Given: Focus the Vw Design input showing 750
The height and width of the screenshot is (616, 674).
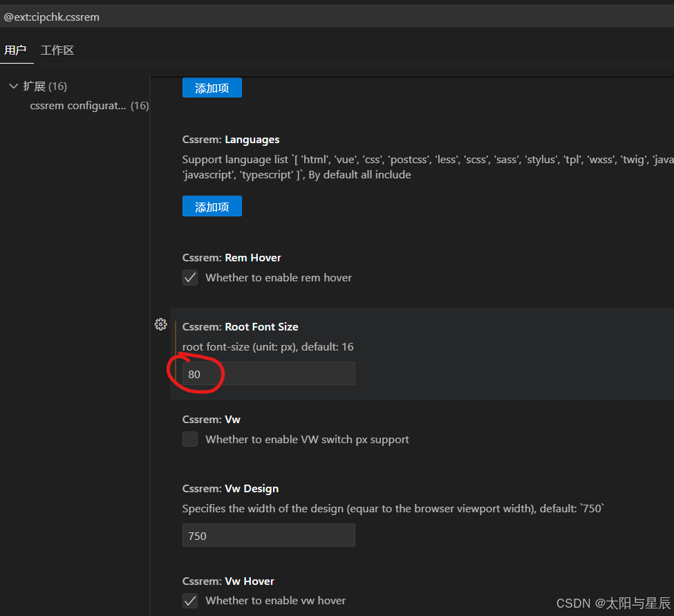Looking at the screenshot, I should point(269,535).
